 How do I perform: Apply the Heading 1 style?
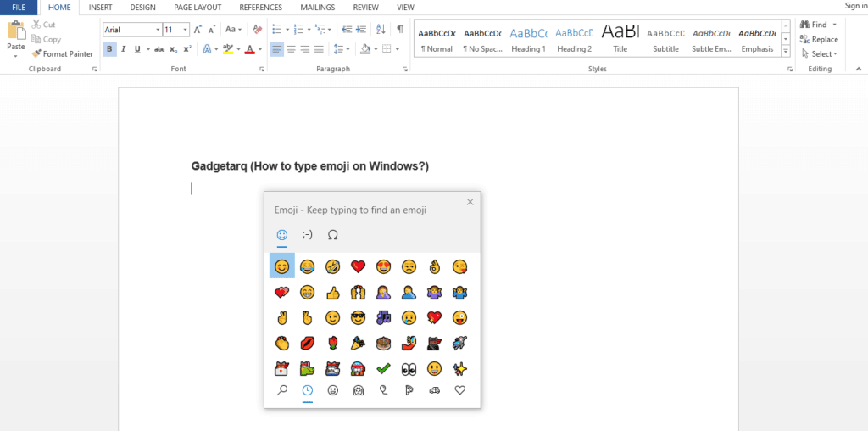(x=528, y=38)
